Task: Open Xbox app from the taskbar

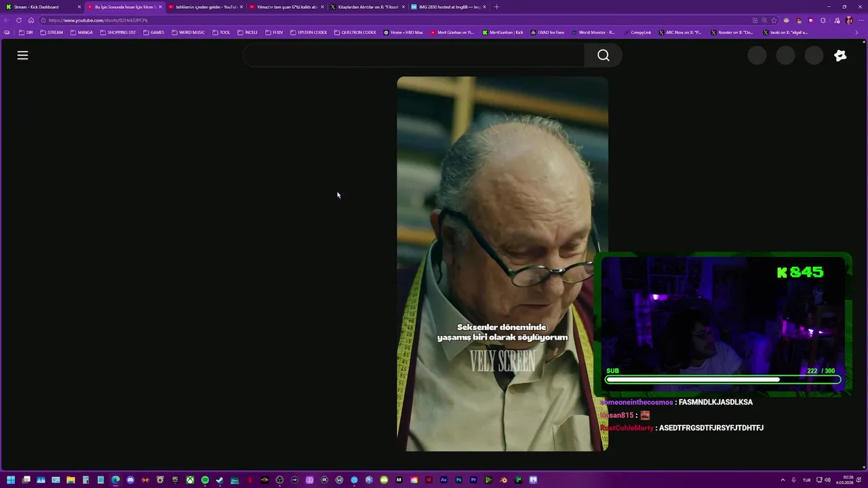Action: pos(190,480)
